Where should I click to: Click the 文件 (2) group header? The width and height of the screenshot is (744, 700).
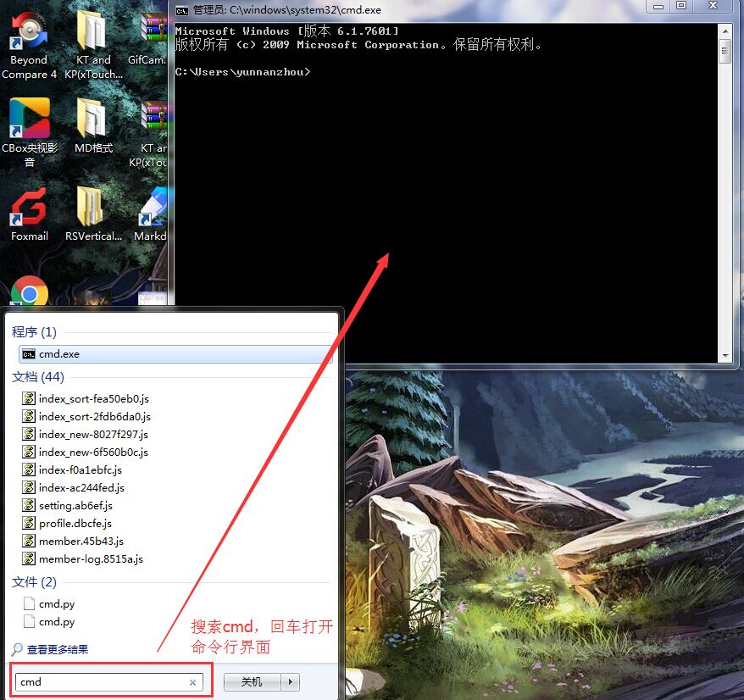point(34,582)
